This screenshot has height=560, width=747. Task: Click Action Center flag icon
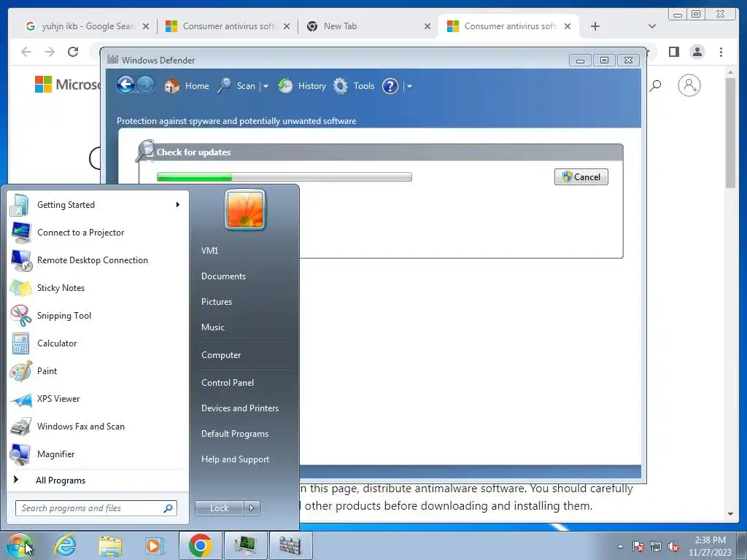tap(638, 546)
